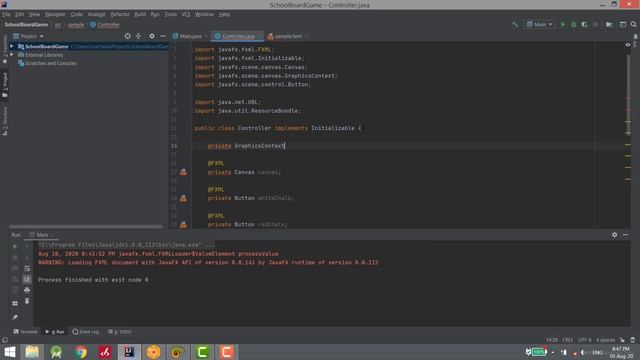Click the FXML gutter icon beside whiteChalk field

click(183, 198)
